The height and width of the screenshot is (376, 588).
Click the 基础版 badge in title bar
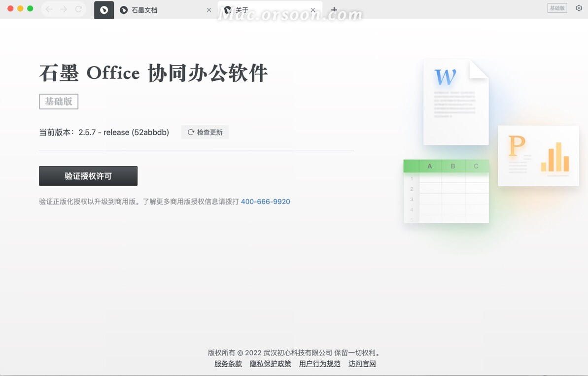[x=557, y=8]
